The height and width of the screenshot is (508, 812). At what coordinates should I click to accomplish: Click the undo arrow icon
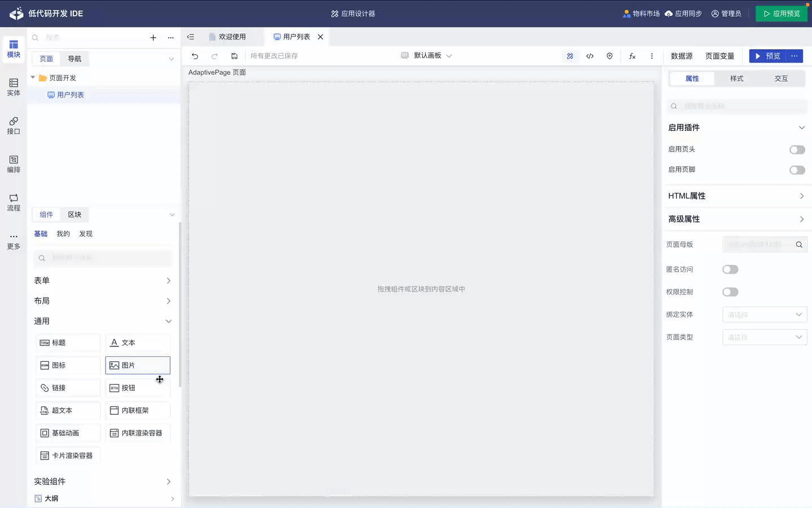tap(195, 56)
